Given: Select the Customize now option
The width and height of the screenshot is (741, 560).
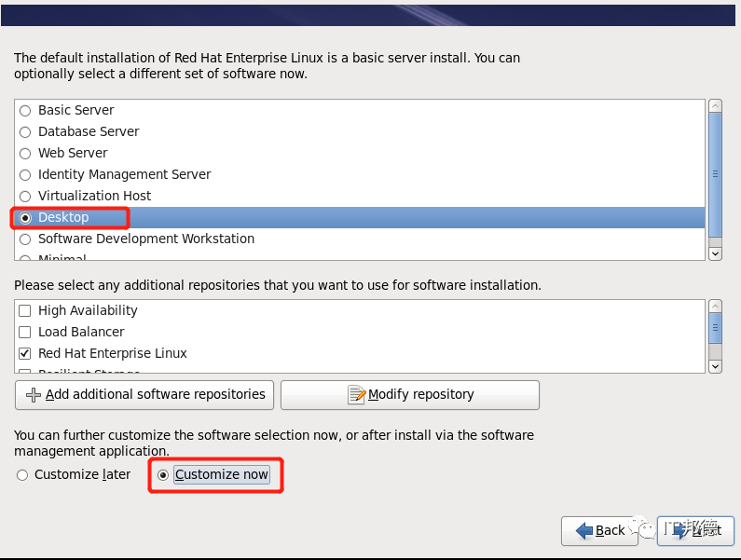Looking at the screenshot, I should (x=163, y=475).
